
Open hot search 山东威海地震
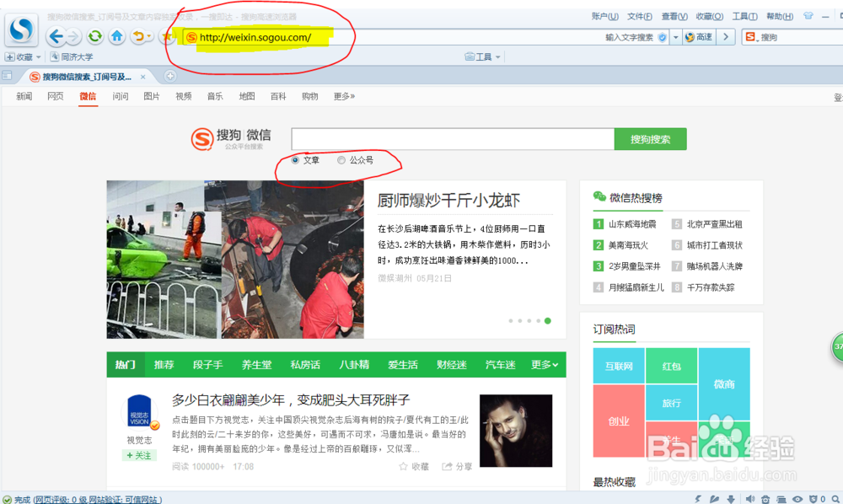(x=632, y=224)
